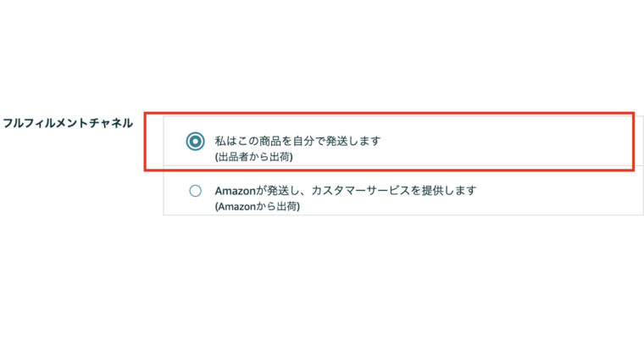This screenshot has height=363, width=644.
Task: Click the (出品者から出荷) sub-label
Action: coord(254,157)
